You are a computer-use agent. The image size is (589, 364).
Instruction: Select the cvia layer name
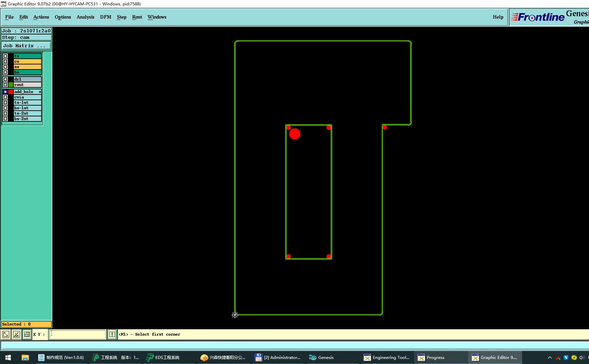[x=28, y=97]
